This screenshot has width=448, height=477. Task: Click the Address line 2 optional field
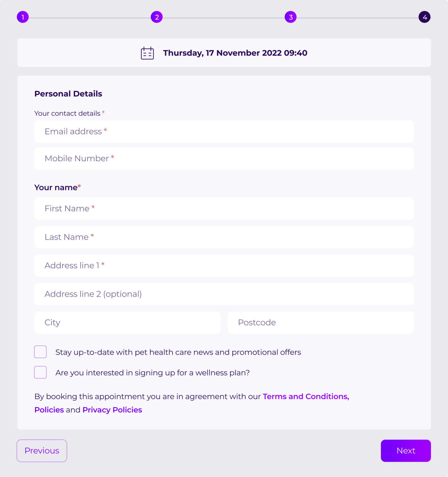224,294
